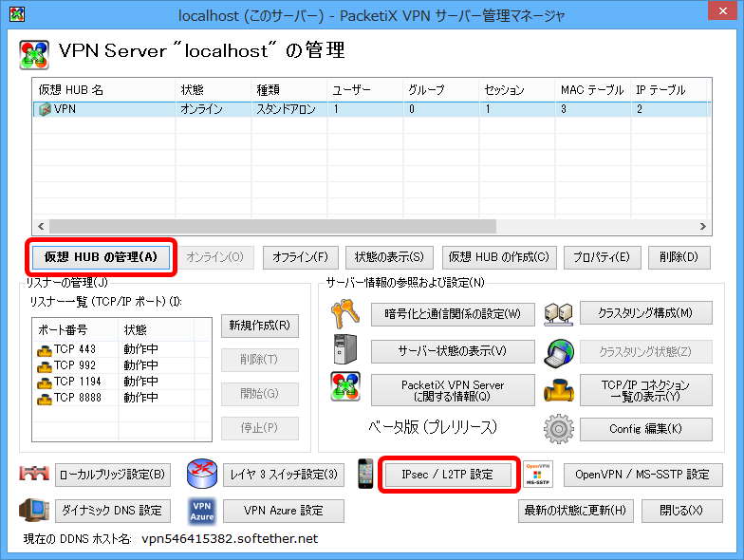
Task: Click the PacketiX VPN Server info icon
Action: point(345,386)
